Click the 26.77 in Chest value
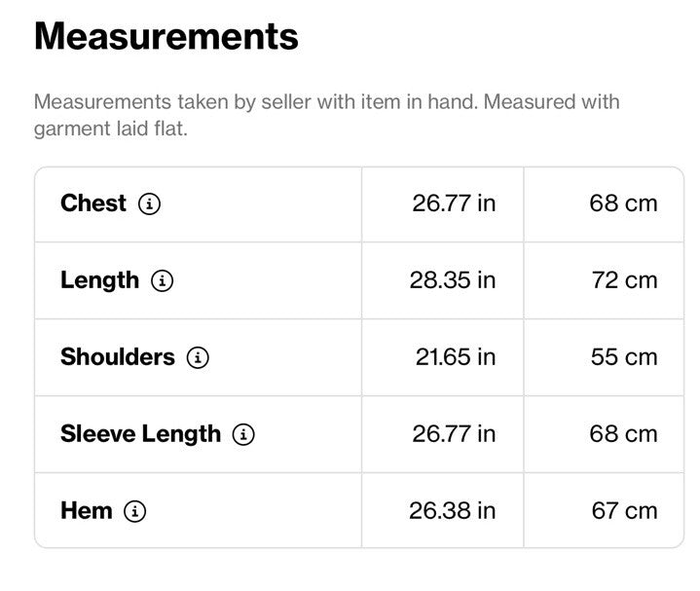Screen dimensions: 700x591 tap(454, 203)
